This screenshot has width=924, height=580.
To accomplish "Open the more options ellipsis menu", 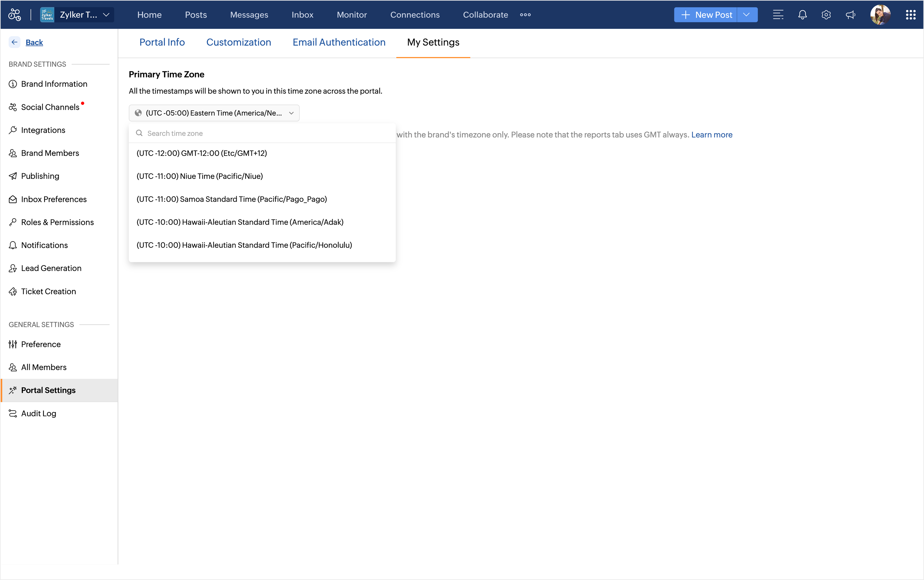I will tap(525, 15).
